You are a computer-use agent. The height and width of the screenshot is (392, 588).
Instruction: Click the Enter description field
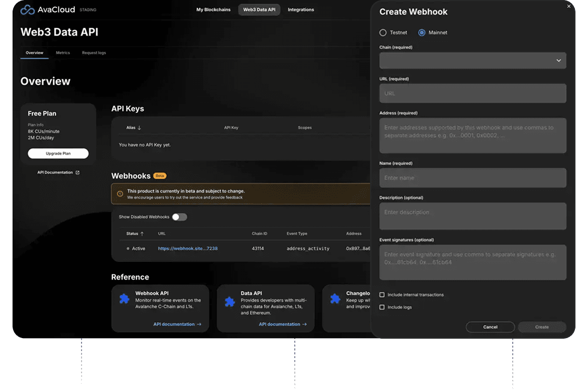[473, 216]
